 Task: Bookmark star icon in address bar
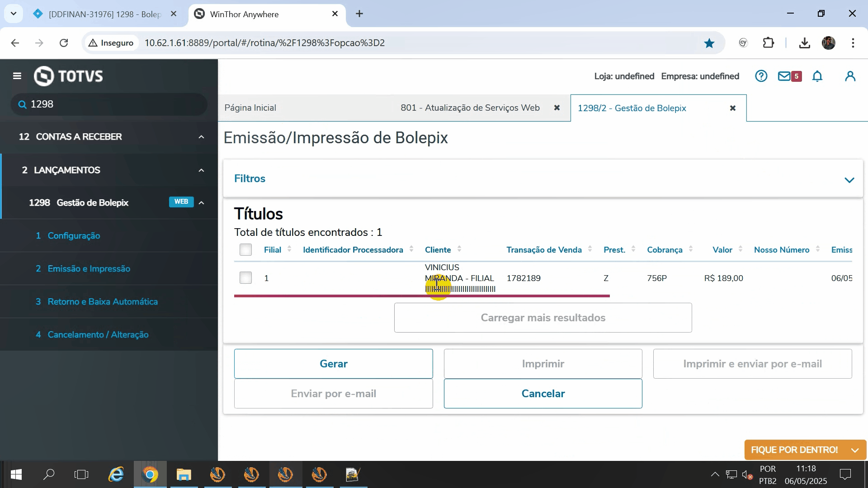coord(709,43)
